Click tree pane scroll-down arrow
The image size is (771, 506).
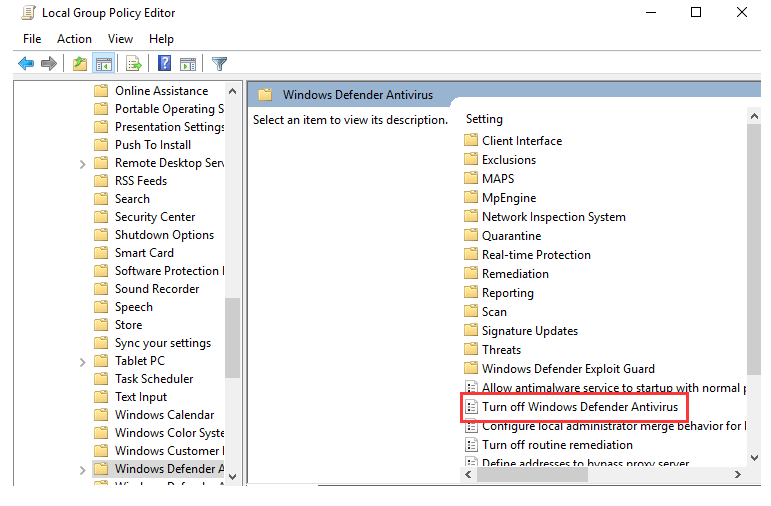233,476
